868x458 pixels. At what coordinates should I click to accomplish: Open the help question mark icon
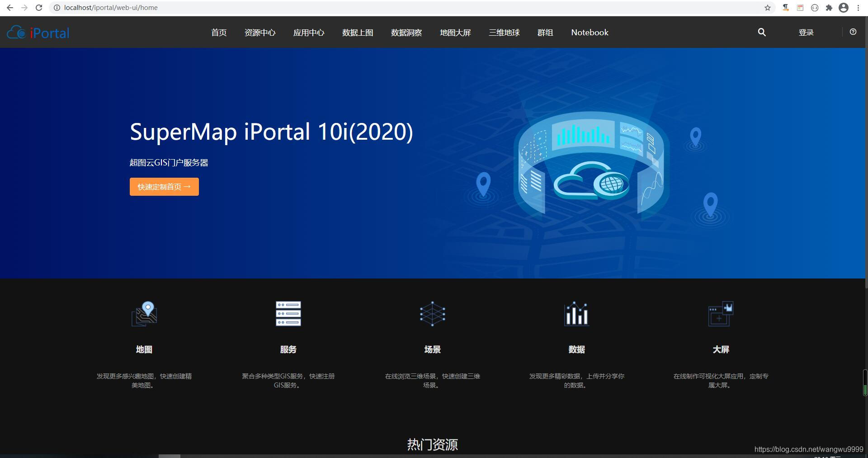click(x=853, y=32)
